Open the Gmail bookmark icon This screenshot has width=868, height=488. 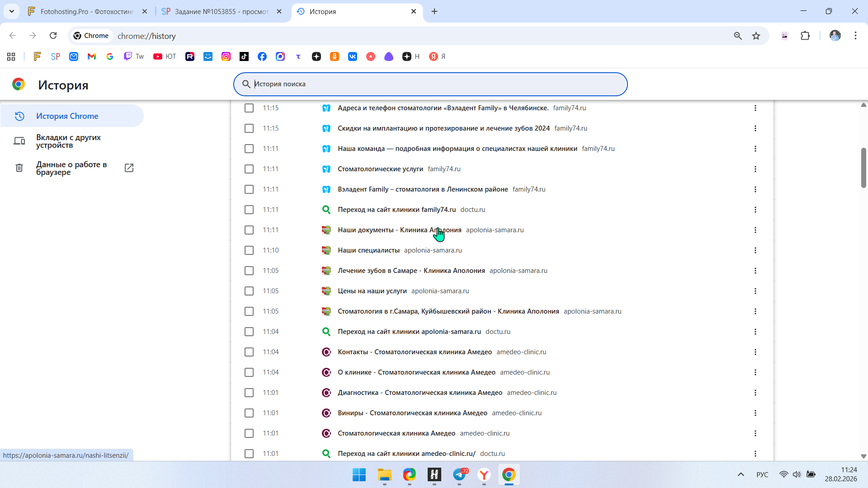point(92,56)
